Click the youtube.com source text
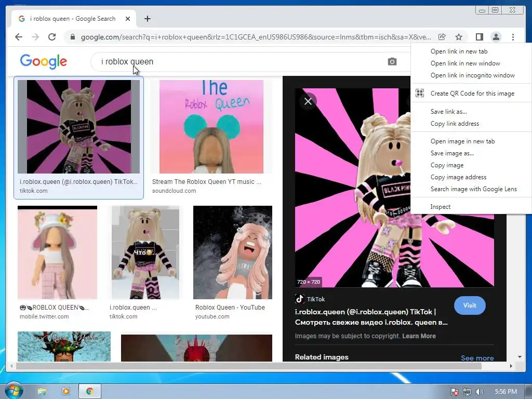Viewport: 532px width, 399px height. 212,316
